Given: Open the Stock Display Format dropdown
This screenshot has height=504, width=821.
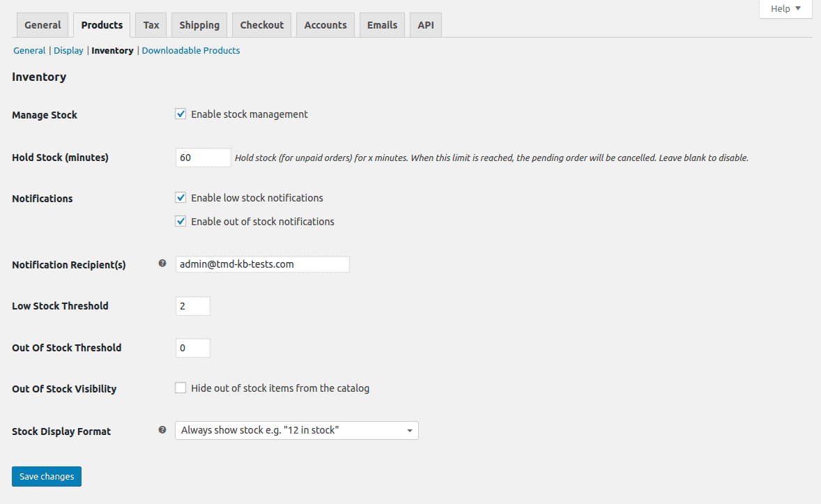Looking at the screenshot, I should [296, 430].
